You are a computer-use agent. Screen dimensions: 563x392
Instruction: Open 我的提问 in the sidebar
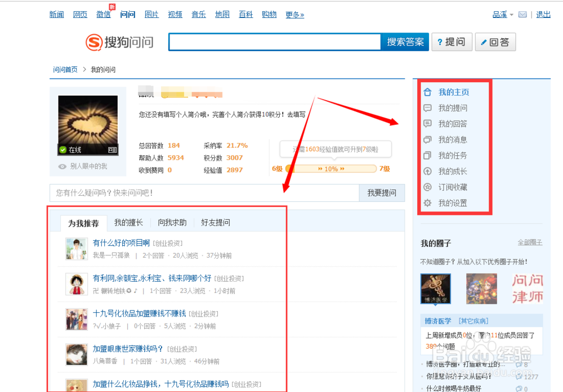pos(453,108)
